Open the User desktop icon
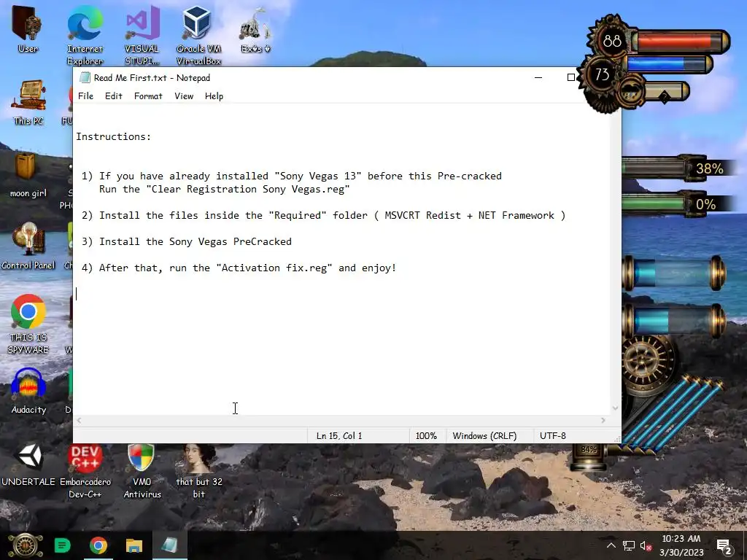747x560 pixels. point(27,28)
